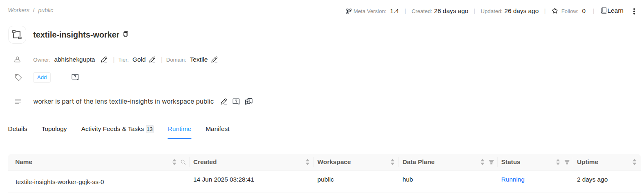The image size is (644, 193).
Task: Search the Name column
Action: pos(183,162)
